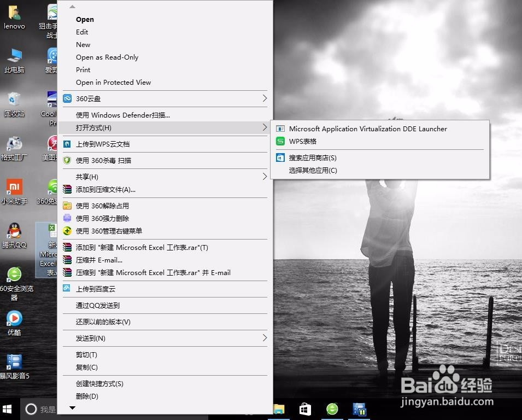The width and height of the screenshot is (522, 420).
Task: Open the Windows Start menu
Action: (7, 409)
